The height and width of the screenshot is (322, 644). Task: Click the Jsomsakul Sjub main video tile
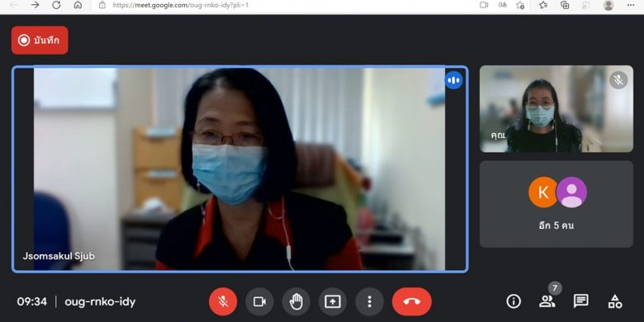pyautogui.click(x=240, y=168)
